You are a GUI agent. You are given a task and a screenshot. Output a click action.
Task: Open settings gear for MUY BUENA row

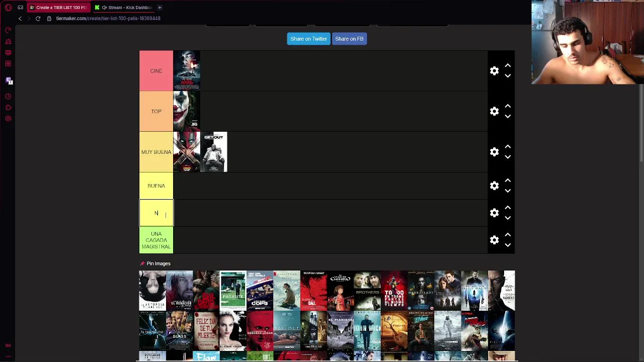(494, 152)
